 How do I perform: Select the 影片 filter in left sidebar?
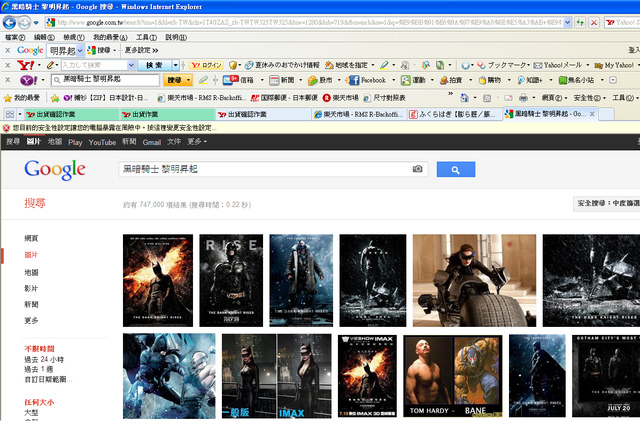(x=31, y=288)
